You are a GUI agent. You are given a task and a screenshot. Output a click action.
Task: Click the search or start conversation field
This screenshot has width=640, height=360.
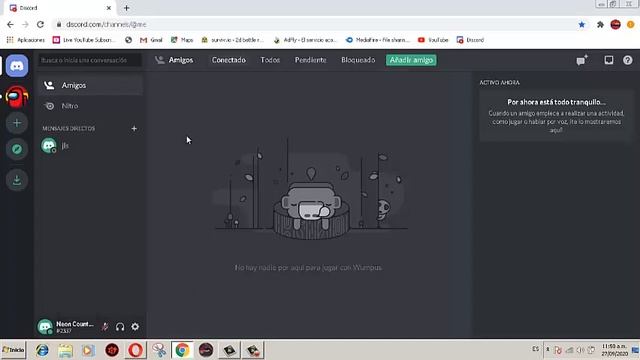click(x=90, y=60)
